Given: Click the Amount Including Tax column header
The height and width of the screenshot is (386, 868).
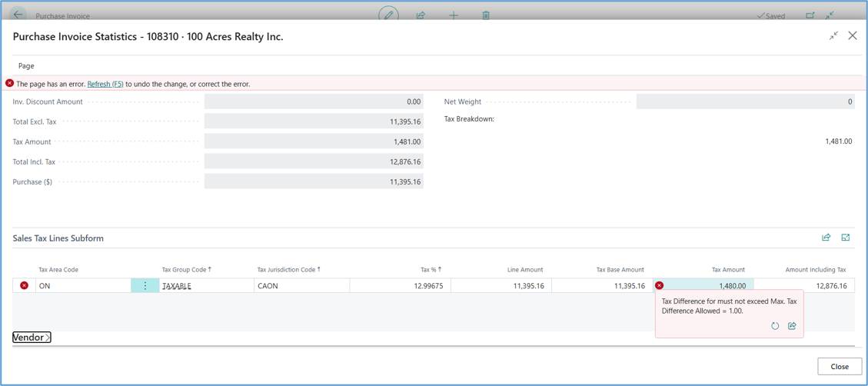Looking at the screenshot, I should tap(816, 270).
